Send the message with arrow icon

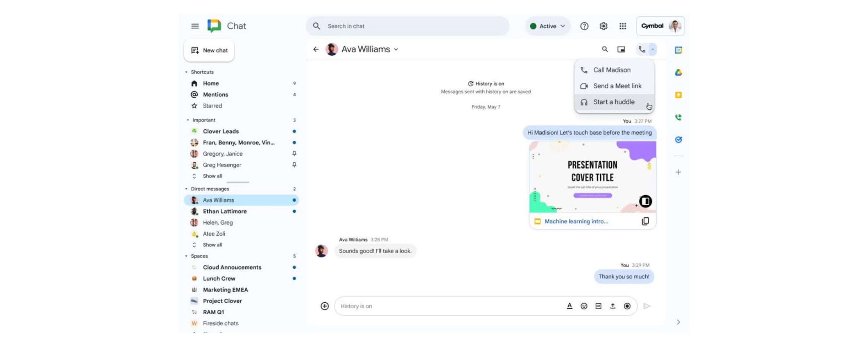point(647,306)
